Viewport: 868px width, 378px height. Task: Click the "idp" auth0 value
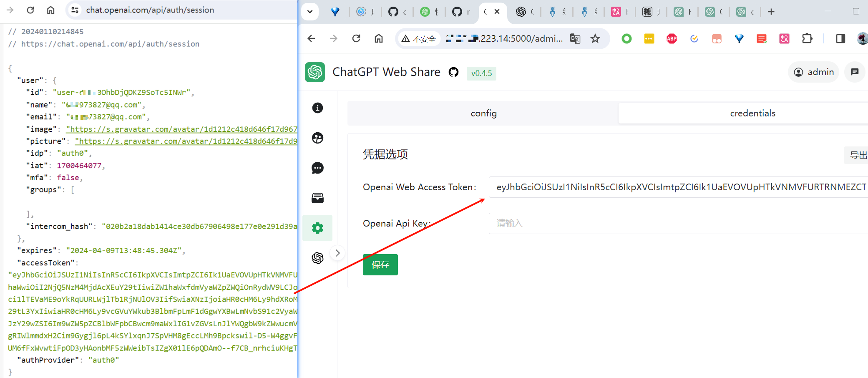tap(73, 154)
